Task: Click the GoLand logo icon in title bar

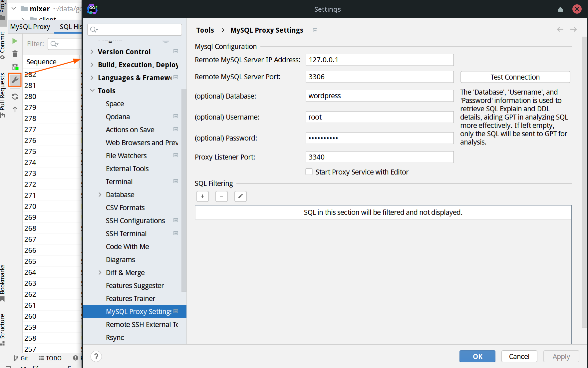Action: click(92, 9)
